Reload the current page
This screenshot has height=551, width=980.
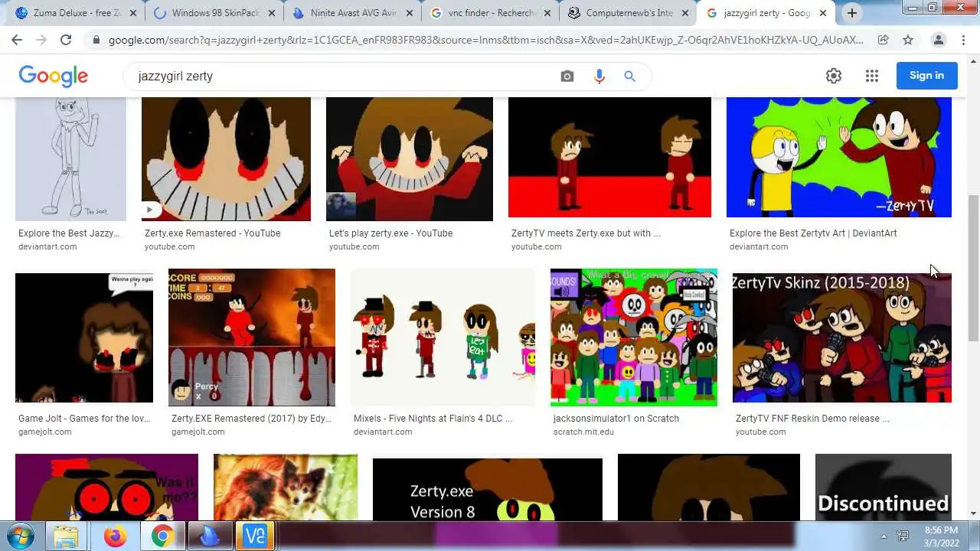(66, 41)
